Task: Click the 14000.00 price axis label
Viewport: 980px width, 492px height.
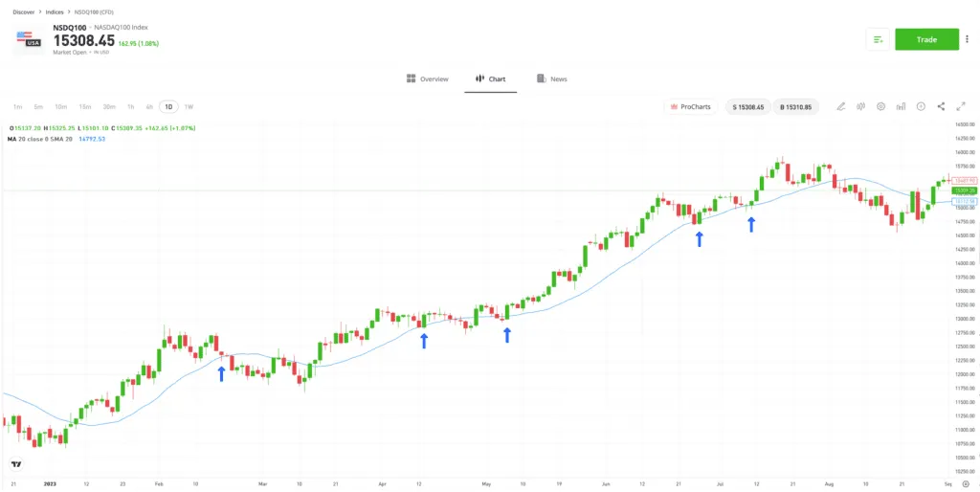Action: [965, 263]
